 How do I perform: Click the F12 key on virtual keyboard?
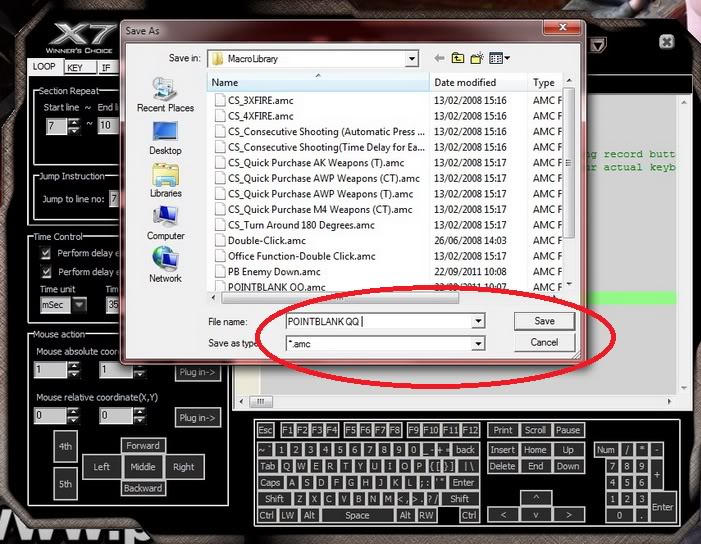pyautogui.click(x=470, y=430)
